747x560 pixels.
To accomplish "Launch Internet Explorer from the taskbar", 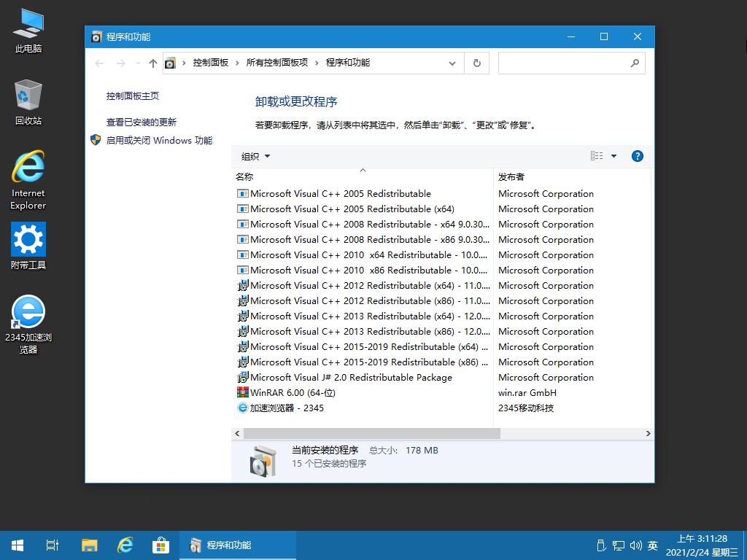I will tap(125, 545).
